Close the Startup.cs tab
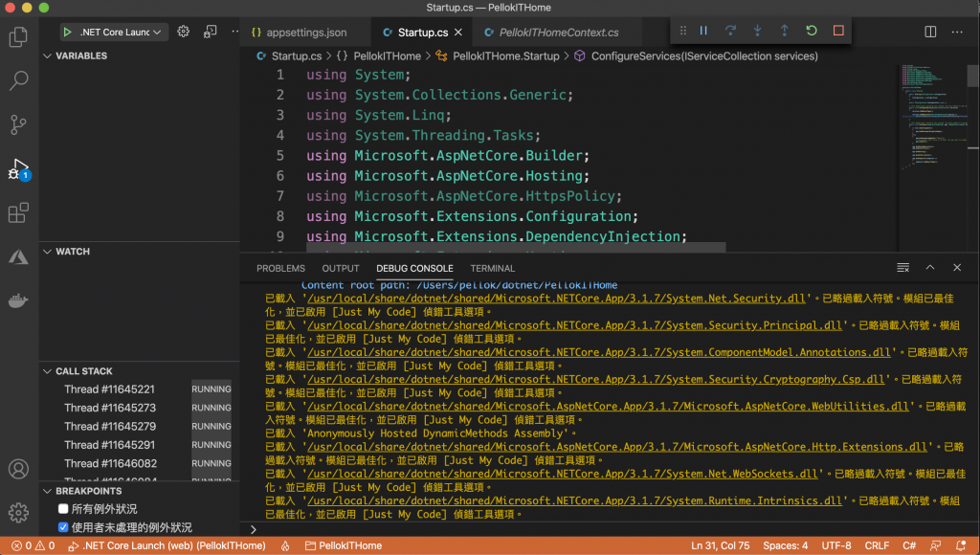The image size is (980, 555). point(458,32)
